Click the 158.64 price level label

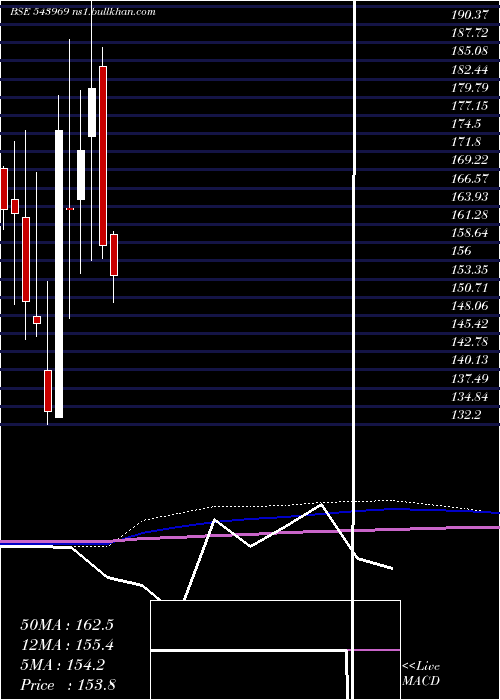point(469,233)
